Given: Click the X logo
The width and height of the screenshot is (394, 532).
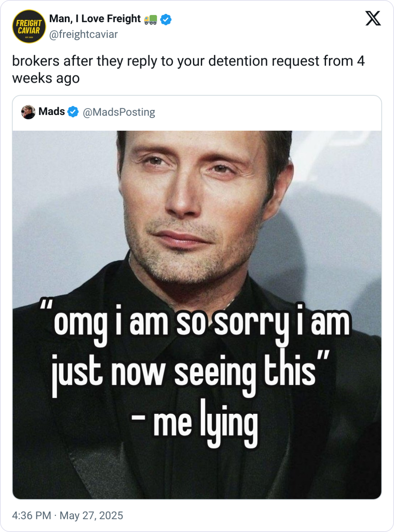Looking at the screenshot, I should 373,18.
